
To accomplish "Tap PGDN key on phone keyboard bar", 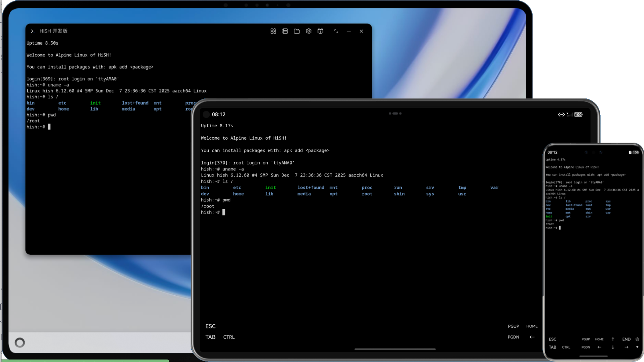I will click(586, 347).
